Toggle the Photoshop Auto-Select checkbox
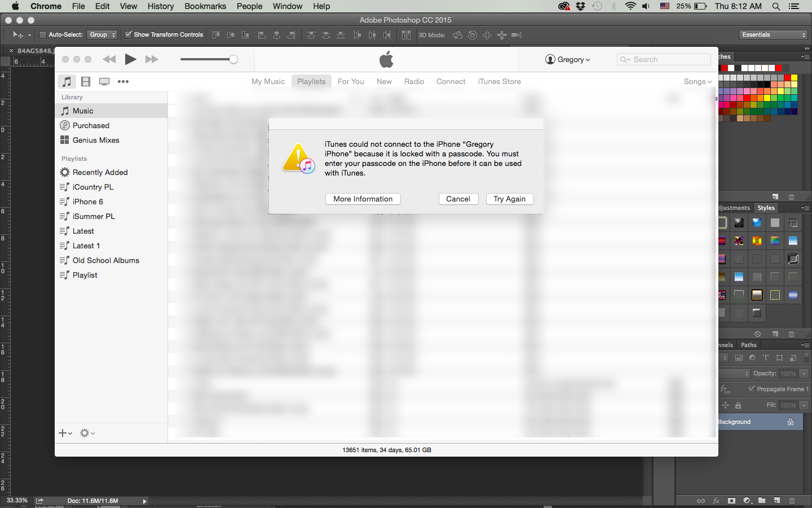 coord(42,35)
